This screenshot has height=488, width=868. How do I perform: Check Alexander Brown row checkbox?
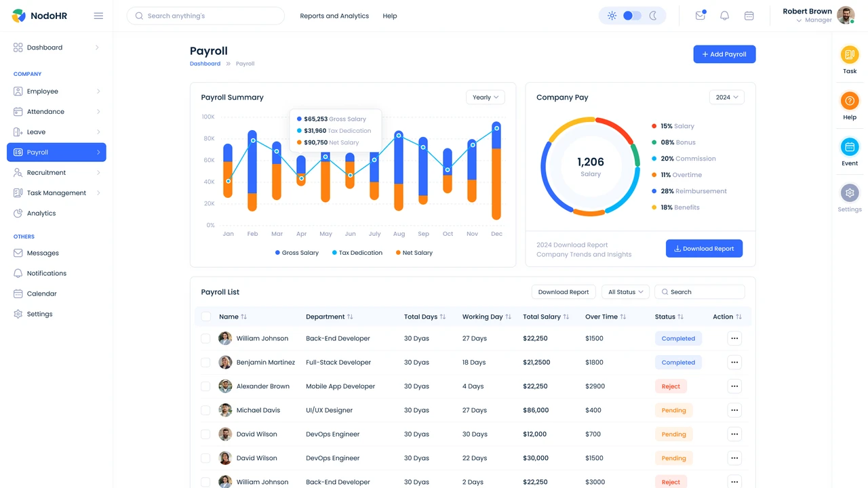(x=205, y=386)
